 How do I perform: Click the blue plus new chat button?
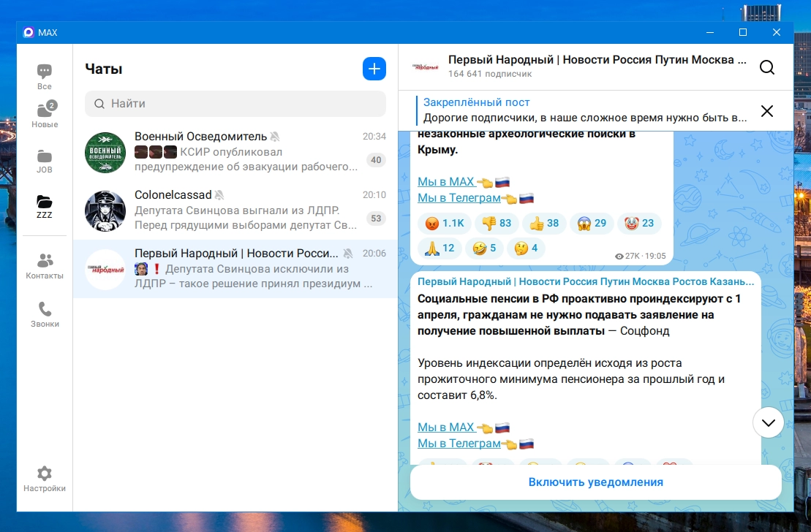(x=374, y=69)
